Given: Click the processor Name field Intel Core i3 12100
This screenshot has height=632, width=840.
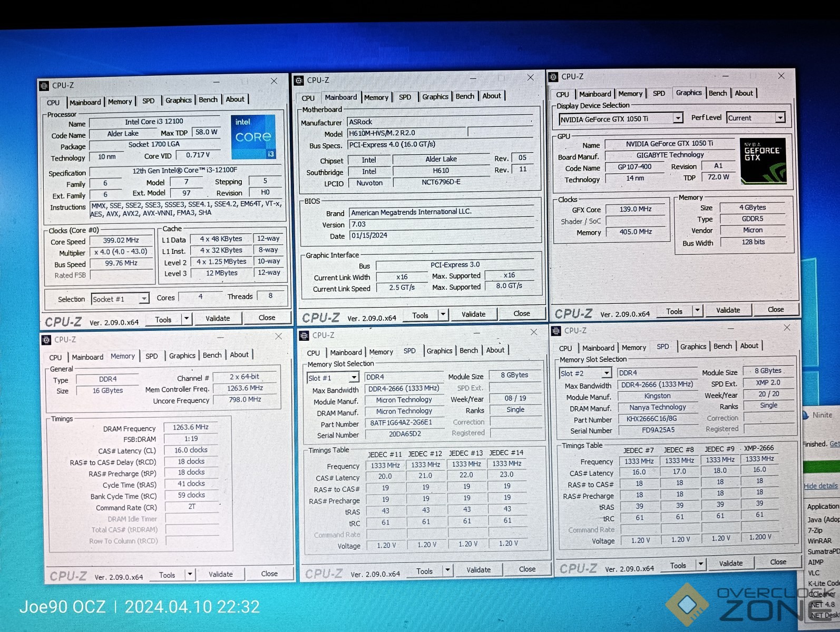Looking at the screenshot, I should 154,122.
